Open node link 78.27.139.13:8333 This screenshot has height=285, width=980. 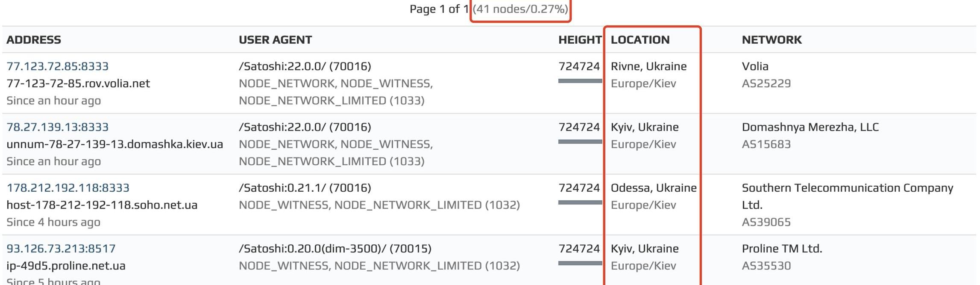coord(57,127)
